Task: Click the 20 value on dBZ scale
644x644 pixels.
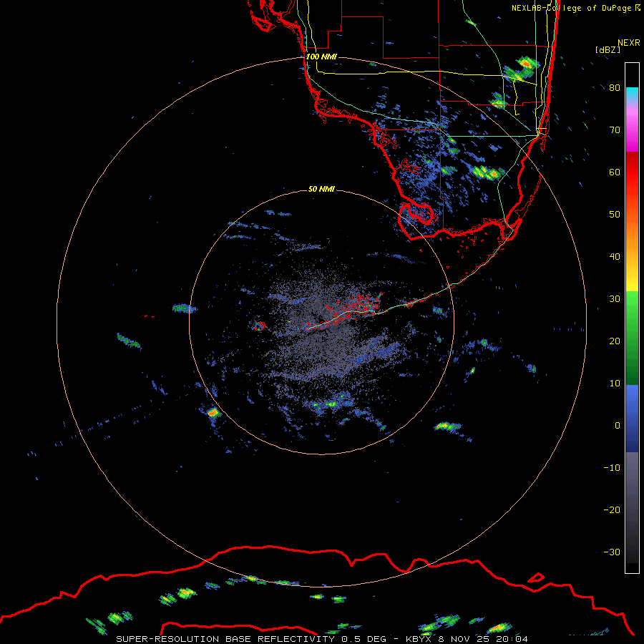Action: (615, 341)
